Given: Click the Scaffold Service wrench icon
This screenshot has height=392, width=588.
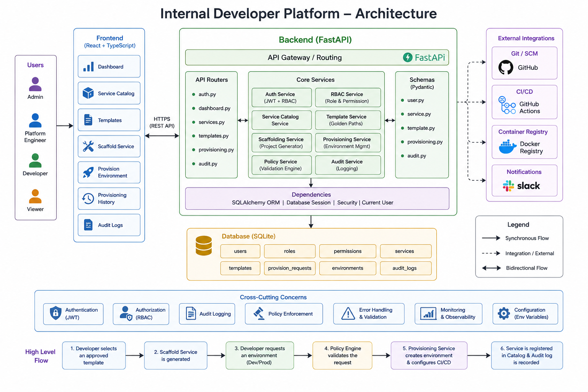Looking at the screenshot, I should click(88, 146).
